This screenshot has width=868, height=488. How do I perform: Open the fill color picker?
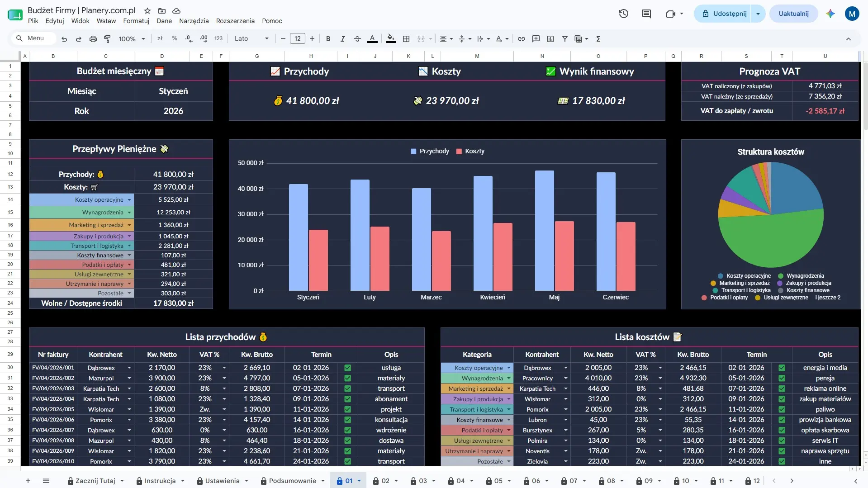(391, 39)
